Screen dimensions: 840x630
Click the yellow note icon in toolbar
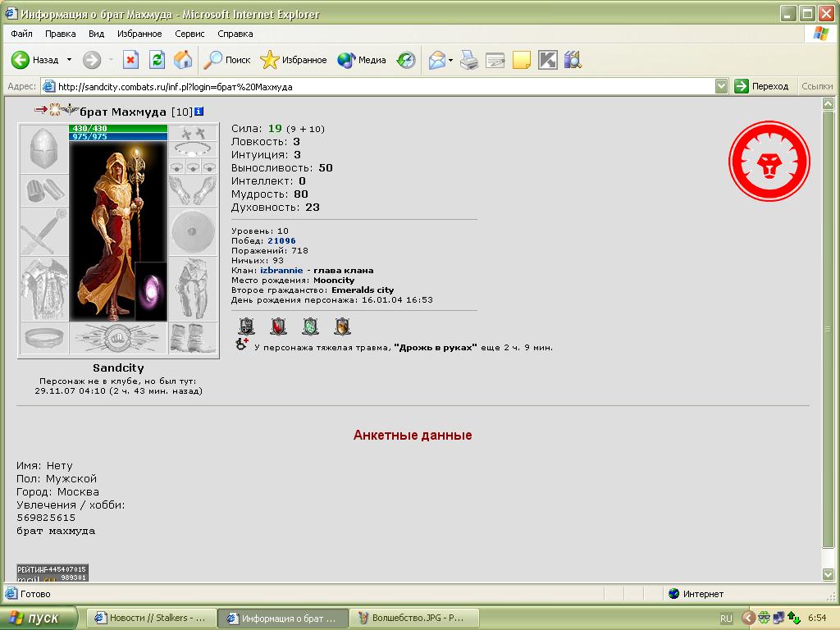pos(521,59)
